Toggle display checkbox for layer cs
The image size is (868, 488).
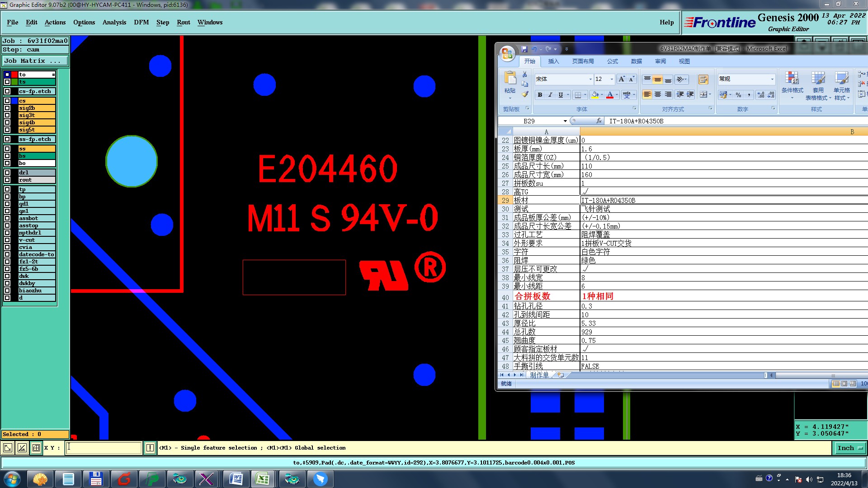point(7,101)
